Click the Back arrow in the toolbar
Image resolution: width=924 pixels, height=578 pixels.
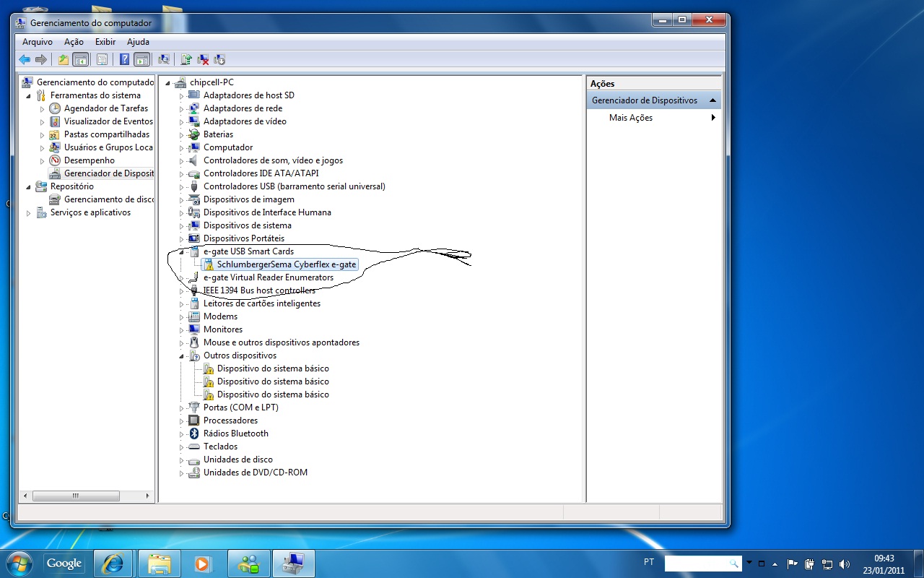25,59
